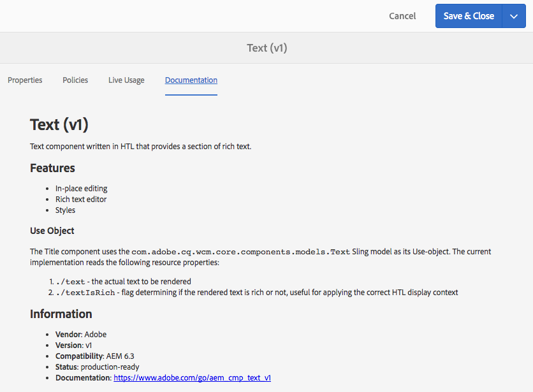
Task: Click the com.adobe.cq.wcm.core.components.models.Text class name
Action: pyautogui.click(x=240, y=252)
